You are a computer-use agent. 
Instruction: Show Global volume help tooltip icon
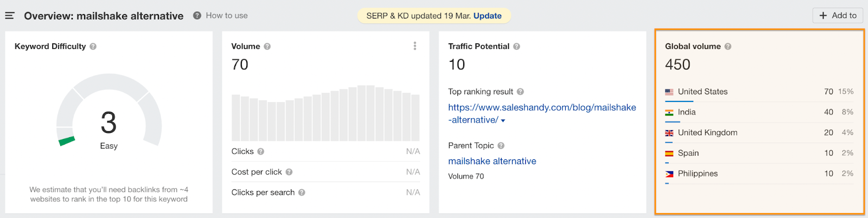coord(728,47)
